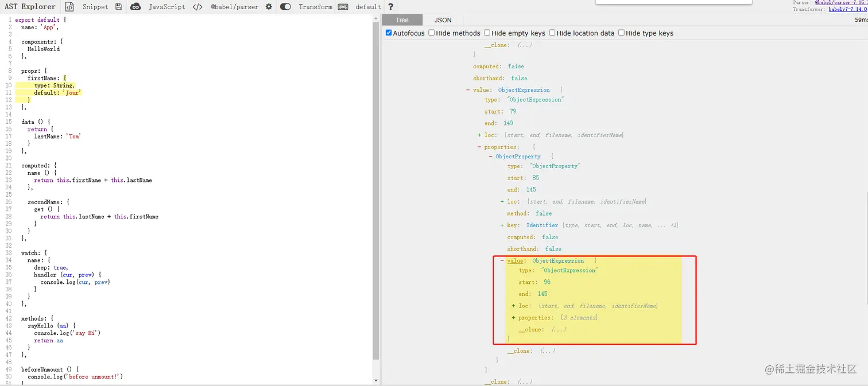Image resolution: width=868 pixels, height=386 pixels.
Task: Click code line 'type: String,'
Action: [x=55, y=85]
